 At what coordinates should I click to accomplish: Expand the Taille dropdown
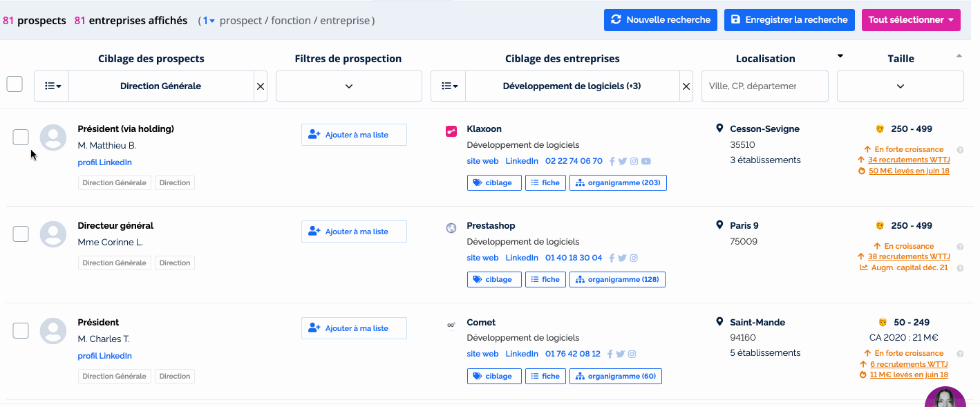[901, 86]
